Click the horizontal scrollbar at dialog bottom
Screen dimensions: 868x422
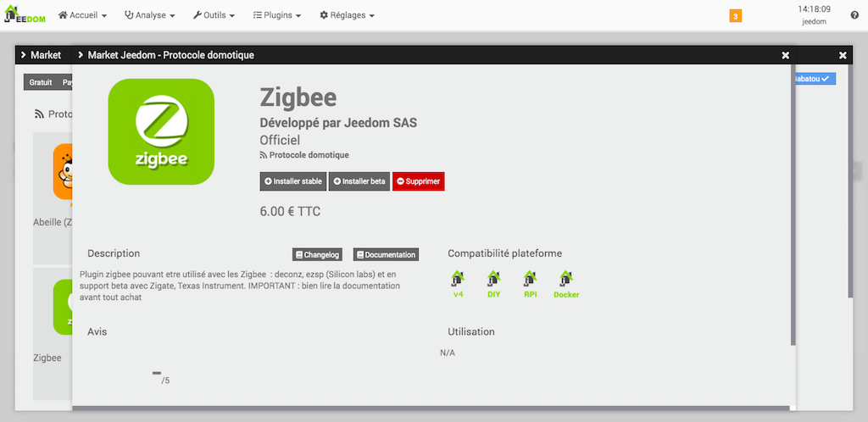[431, 408]
